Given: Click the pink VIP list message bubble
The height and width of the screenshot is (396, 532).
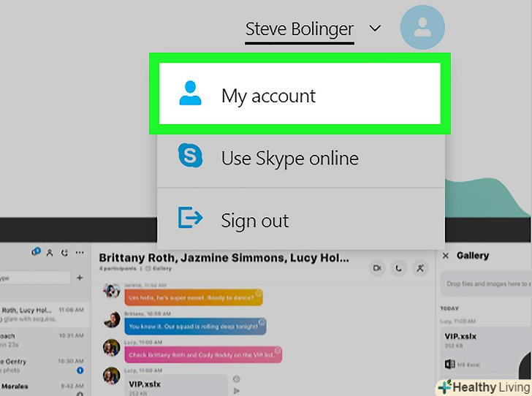Looking at the screenshot, I should click(203, 355).
